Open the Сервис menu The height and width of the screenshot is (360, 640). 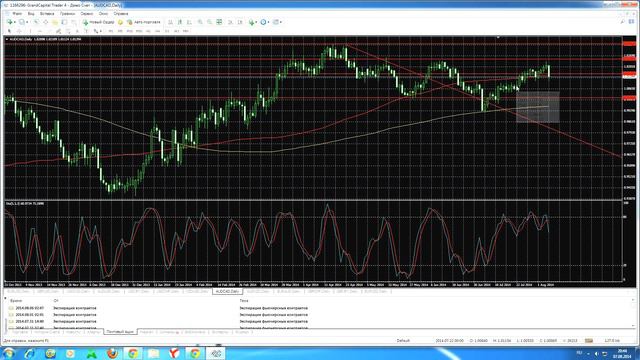coord(87,13)
